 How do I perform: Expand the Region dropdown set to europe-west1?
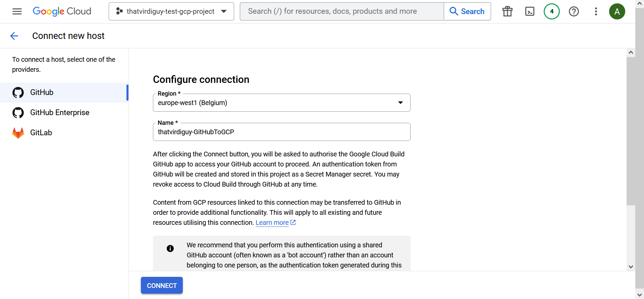[x=282, y=103]
